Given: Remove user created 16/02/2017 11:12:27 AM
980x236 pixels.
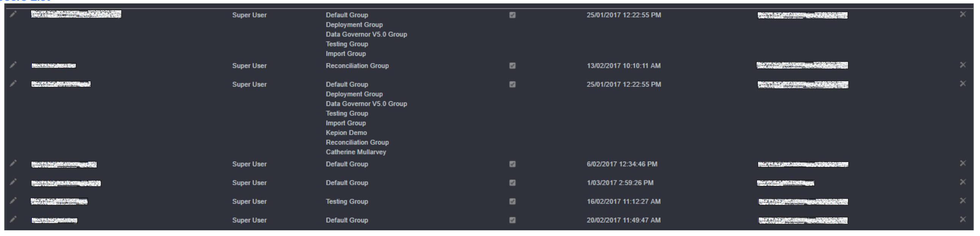Looking at the screenshot, I should [x=963, y=201].
